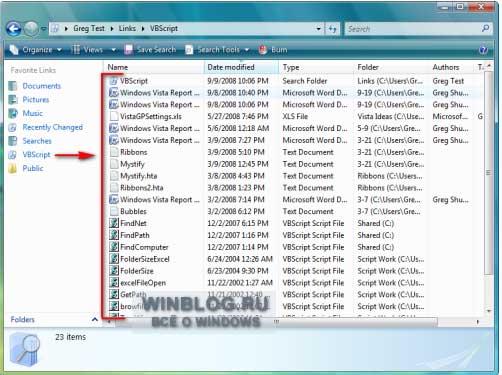Open the Views options dropdown arrow

point(113,50)
